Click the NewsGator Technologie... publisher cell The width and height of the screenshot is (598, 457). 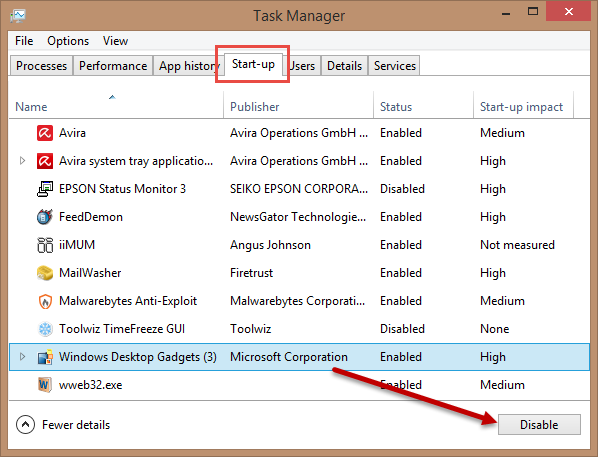(298, 217)
